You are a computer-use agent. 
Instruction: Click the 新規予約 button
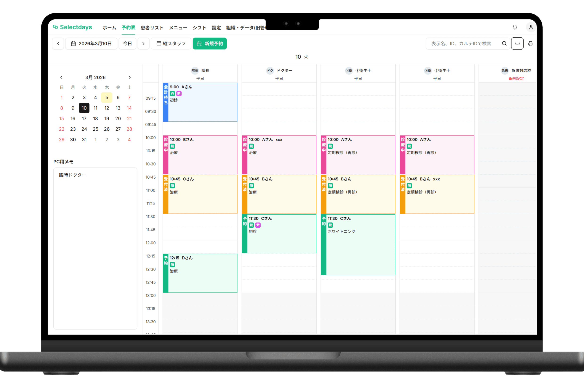(210, 44)
